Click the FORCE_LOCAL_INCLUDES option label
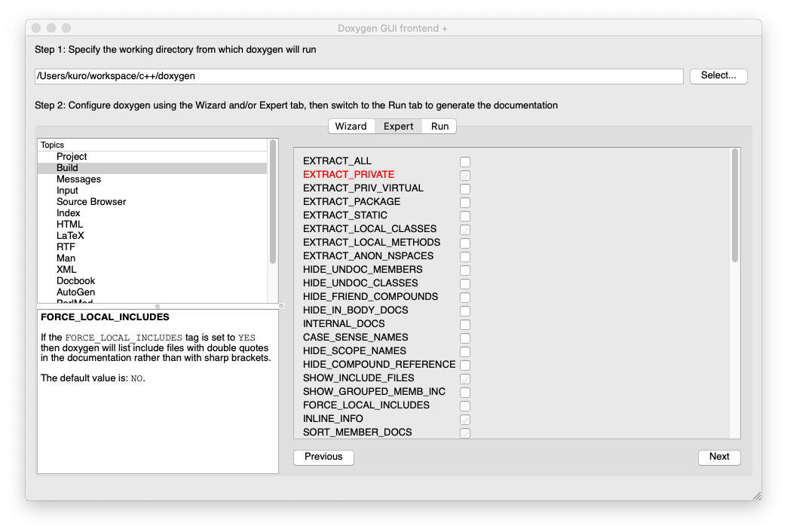787x532 pixels. pyautogui.click(x=366, y=405)
